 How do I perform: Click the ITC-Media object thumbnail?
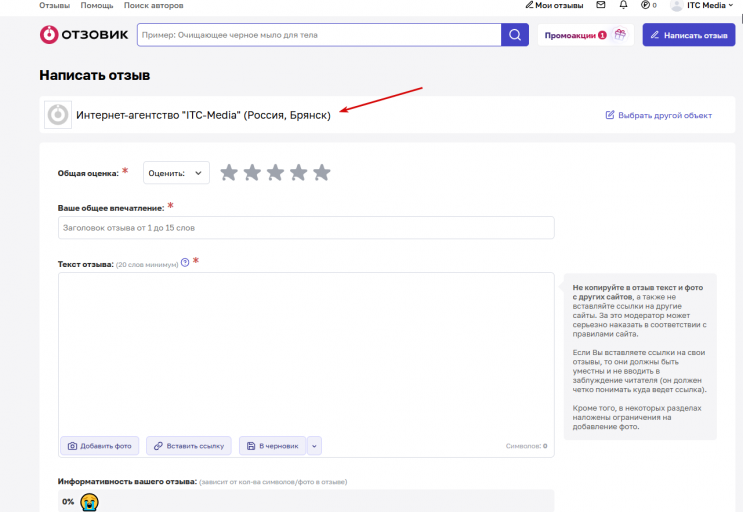point(58,115)
